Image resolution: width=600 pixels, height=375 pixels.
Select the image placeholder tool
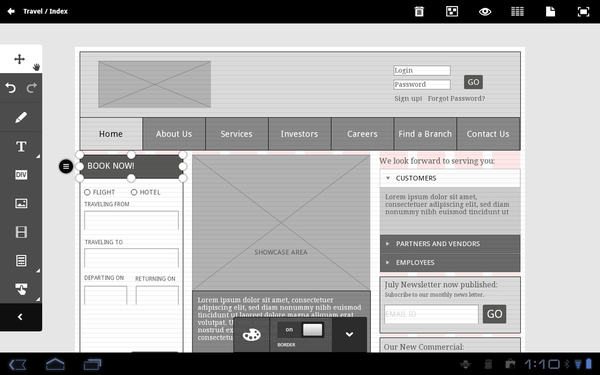click(21, 203)
